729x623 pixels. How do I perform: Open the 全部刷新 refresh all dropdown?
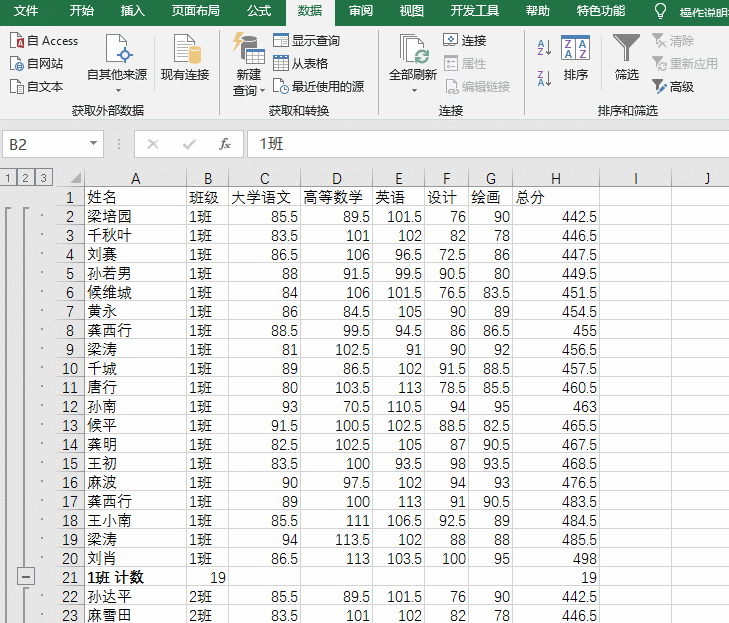click(413, 63)
